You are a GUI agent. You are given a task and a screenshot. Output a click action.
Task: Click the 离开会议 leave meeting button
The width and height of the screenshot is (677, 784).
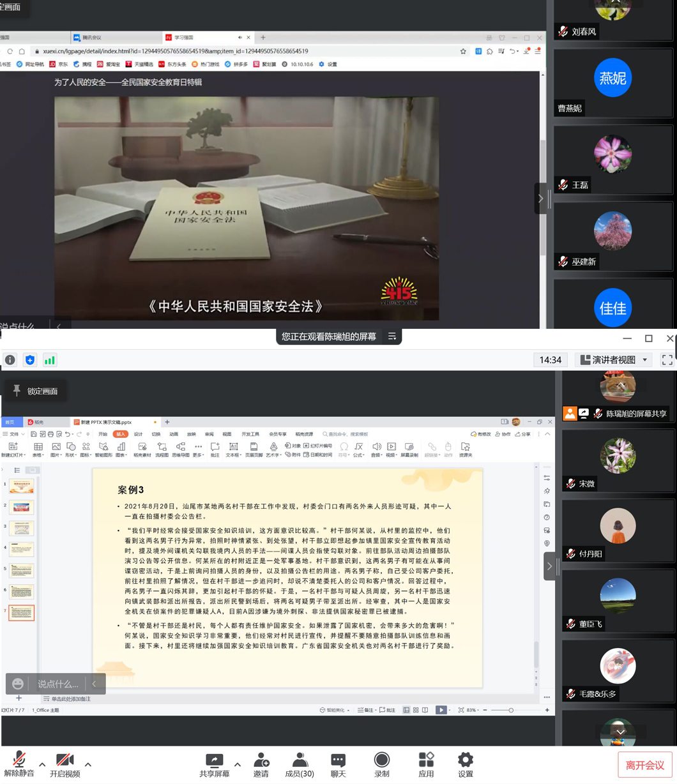point(645,765)
